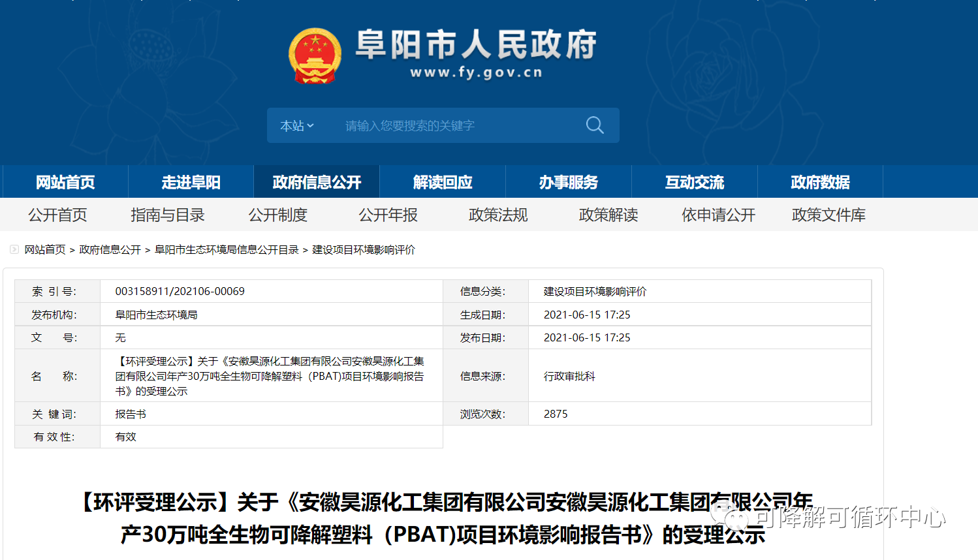The width and height of the screenshot is (978, 560).
Task: Open the 网站首页 main navigation tab
Action: (65, 181)
